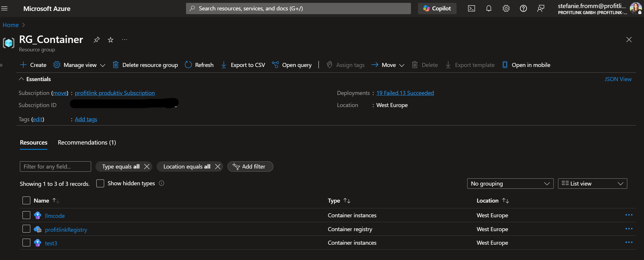Click Assign tags
This screenshot has height=260, width=644.
point(346,65)
